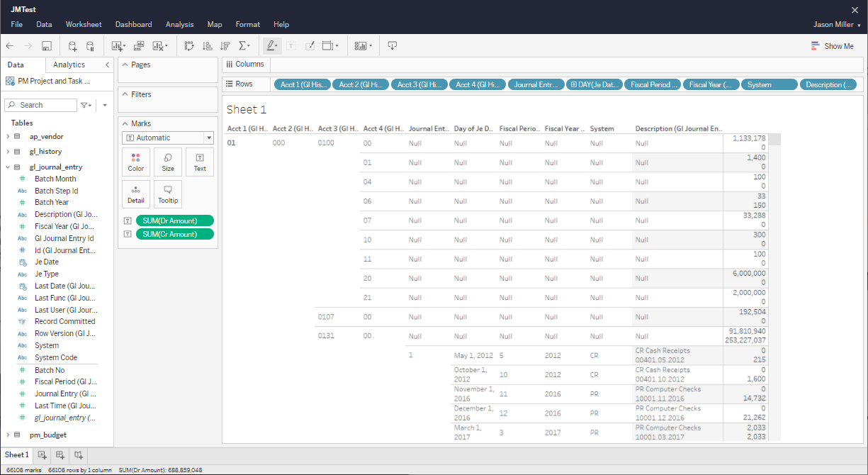The height and width of the screenshot is (475, 868).
Task: Close the JMTest window
Action: click(x=855, y=9)
